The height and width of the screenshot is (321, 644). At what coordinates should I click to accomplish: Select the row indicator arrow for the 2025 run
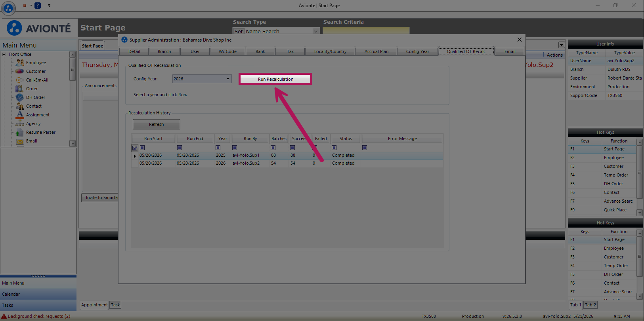(x=135, y=156)
